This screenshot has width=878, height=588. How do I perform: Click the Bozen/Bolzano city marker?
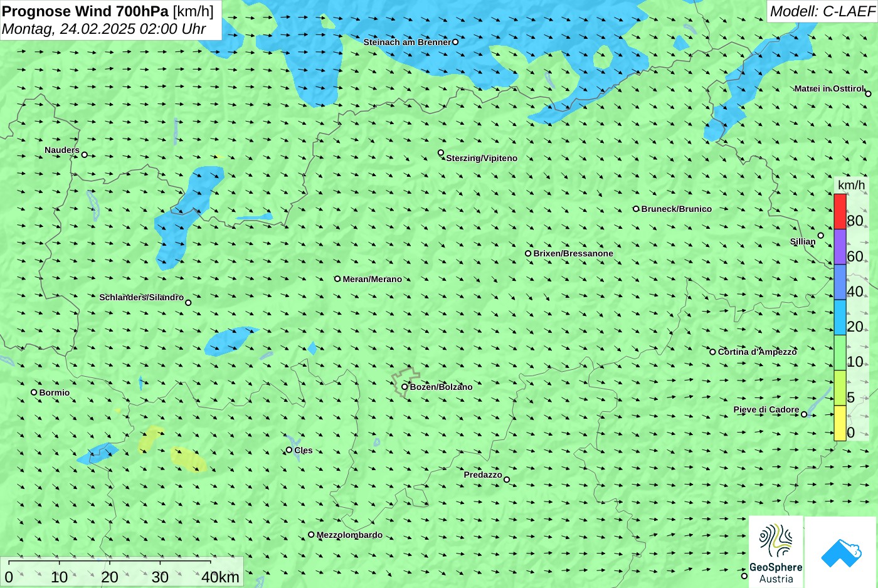pyautogui.click(x=405, y=387)
